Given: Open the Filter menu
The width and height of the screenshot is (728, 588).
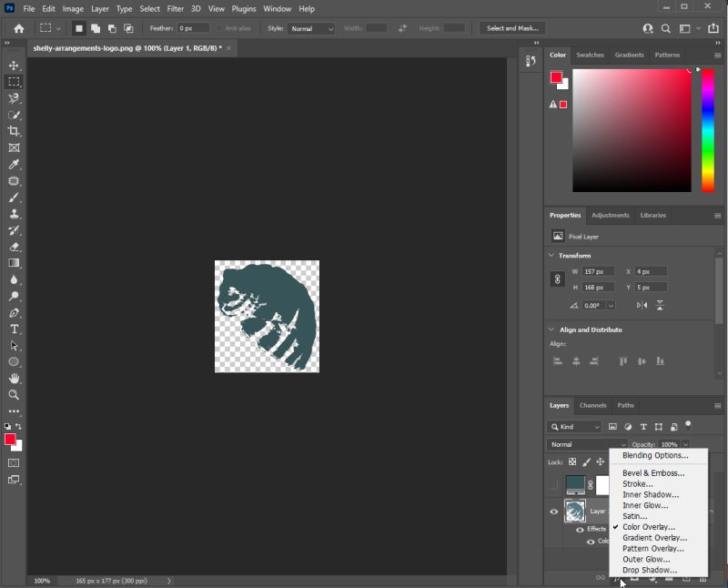Looking at the screenshot, I should click(175, 8).
